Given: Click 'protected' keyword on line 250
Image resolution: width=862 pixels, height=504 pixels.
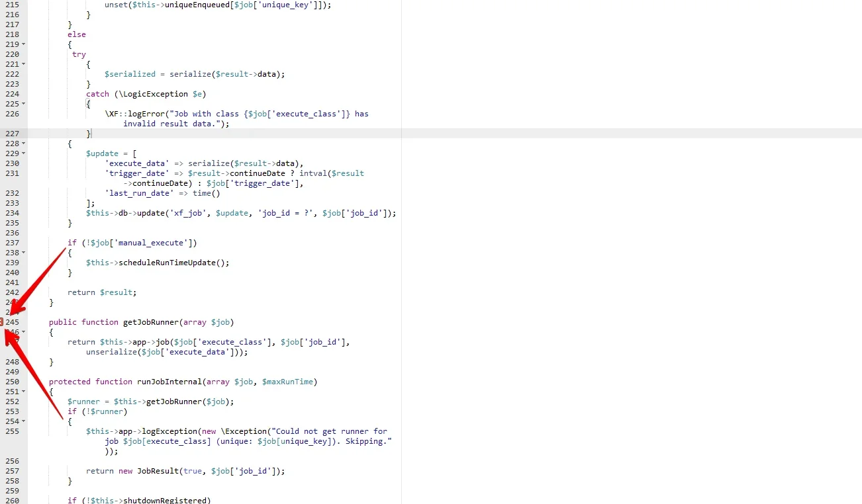Looking at the screenshot, I should (x=70, y=382).
